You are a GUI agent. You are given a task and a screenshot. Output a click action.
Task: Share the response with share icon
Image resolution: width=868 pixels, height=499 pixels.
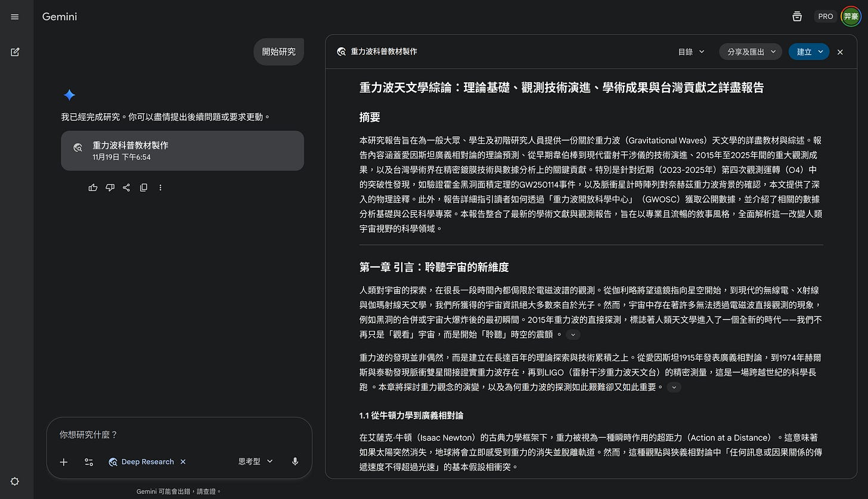[126, 188]
